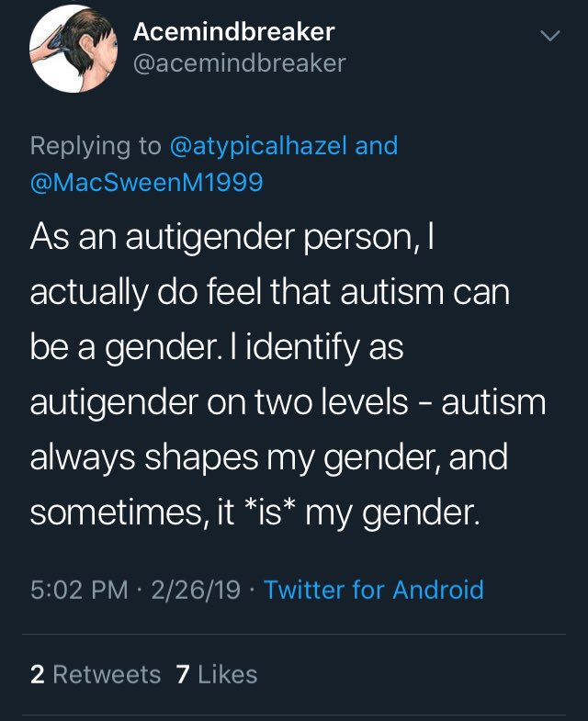The width and height of the screenshot is (588, 721).
Task: Click the line 'sometimes, it *is* my gender.'
Action: 255,513
